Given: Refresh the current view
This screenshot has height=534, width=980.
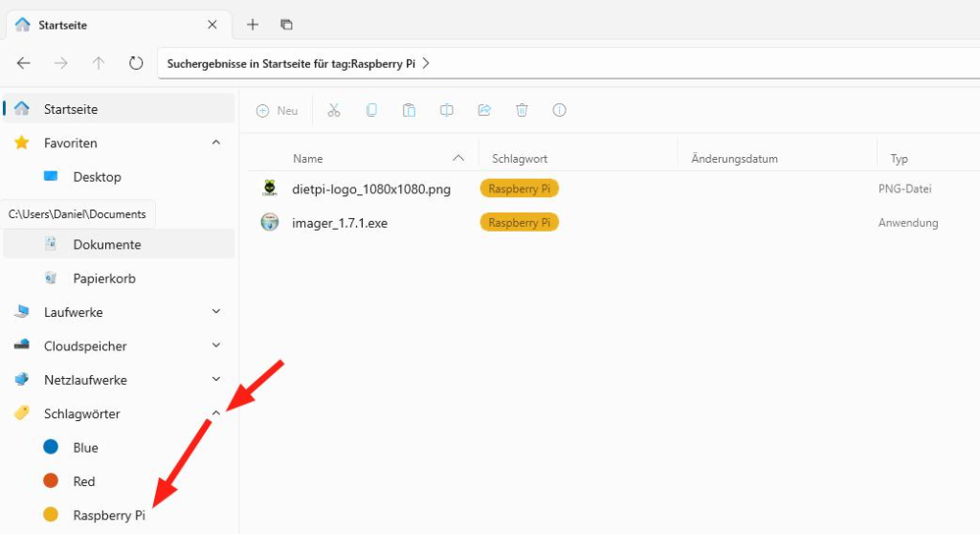Looking at the screenshot, I should click(x=136, y=63).
